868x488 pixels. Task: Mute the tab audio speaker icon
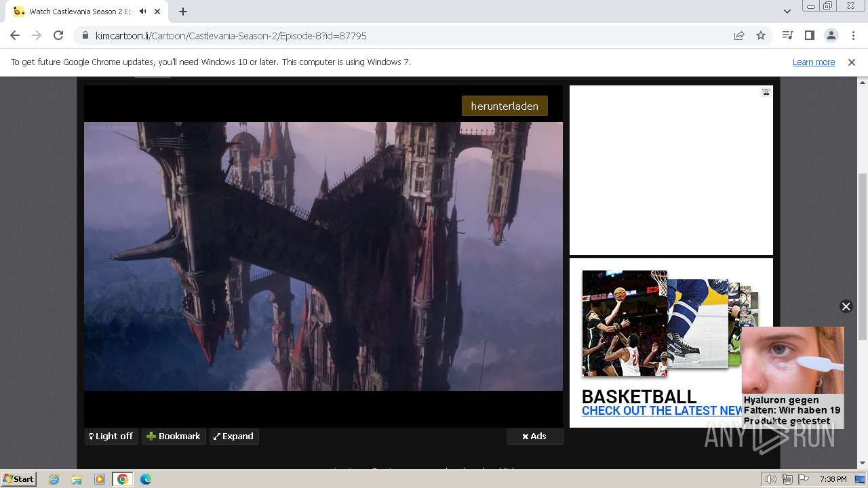(x=142, y=12)
